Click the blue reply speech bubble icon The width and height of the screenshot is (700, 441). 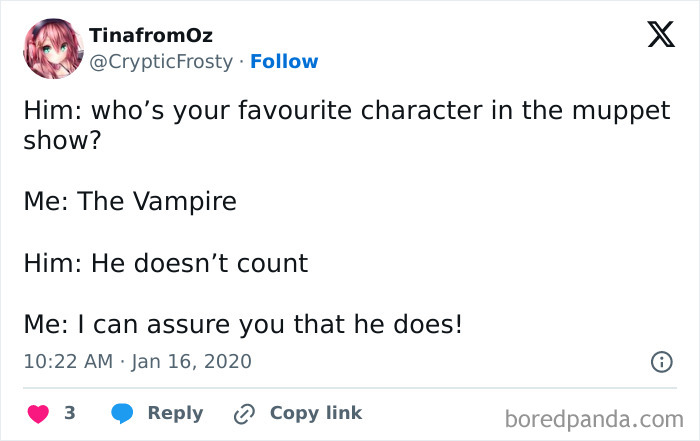coord(123,413)
